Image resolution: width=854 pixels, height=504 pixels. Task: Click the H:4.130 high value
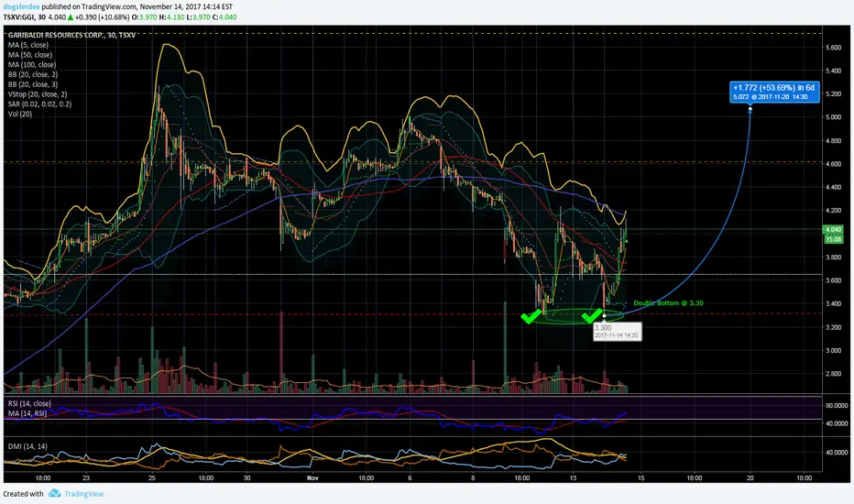pos(172,17)
